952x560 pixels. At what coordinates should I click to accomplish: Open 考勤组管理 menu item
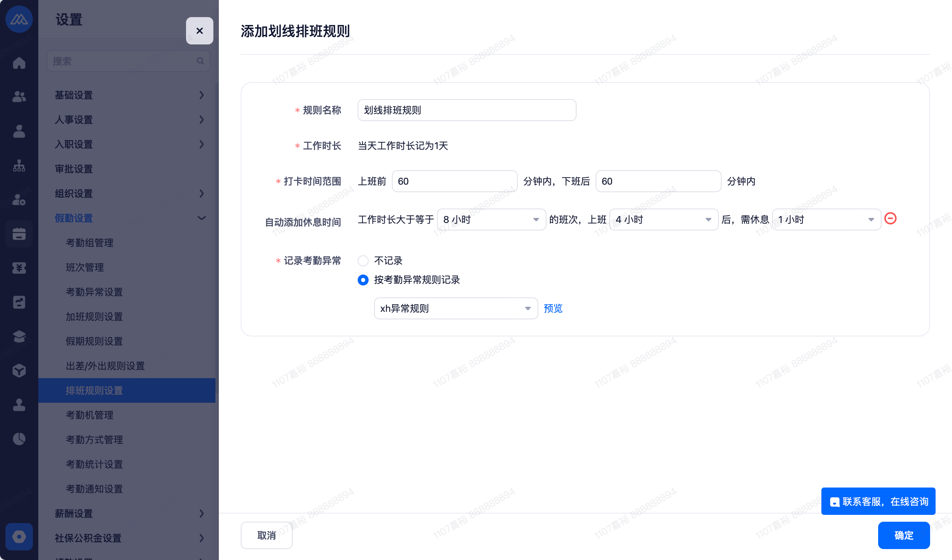pos(90,243)
